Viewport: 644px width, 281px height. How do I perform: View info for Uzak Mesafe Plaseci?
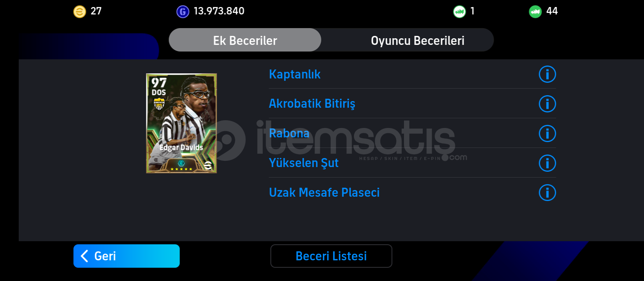(547, 193)
